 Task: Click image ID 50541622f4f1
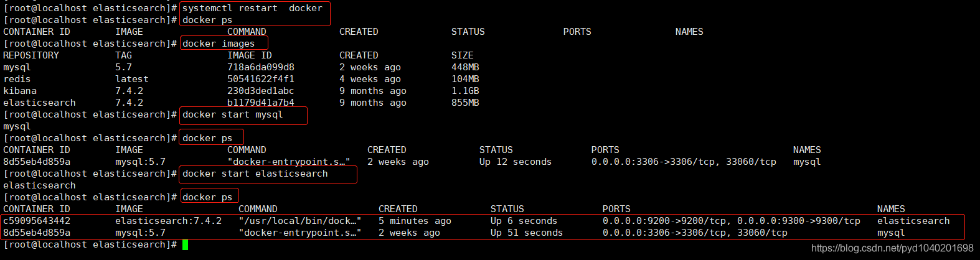(261, 79)
